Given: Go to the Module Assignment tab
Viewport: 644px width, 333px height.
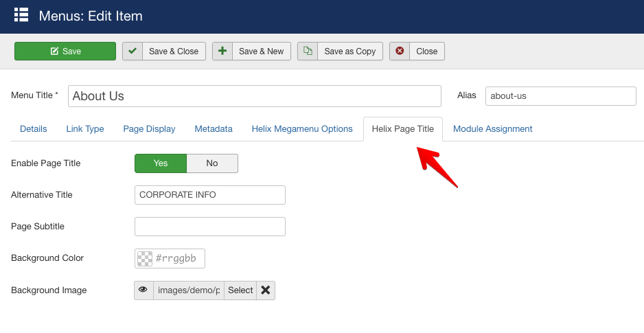Looking at the screenshot, I should pos(492,129).
